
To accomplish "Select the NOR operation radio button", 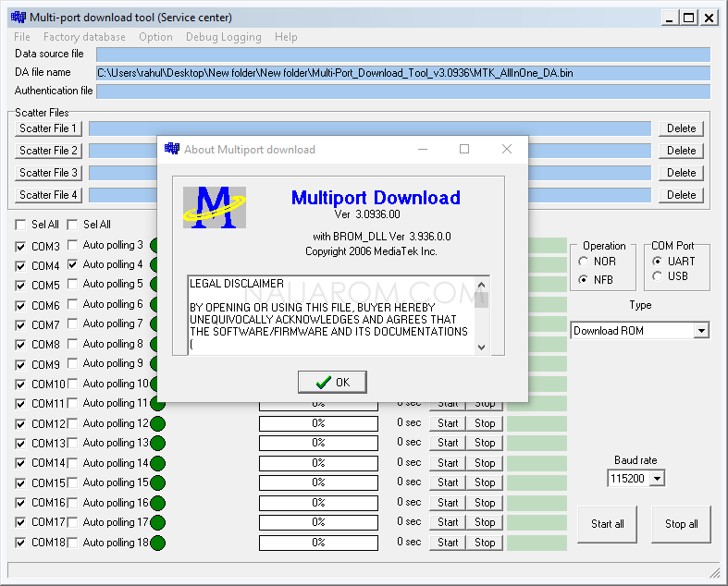I will [x=584, y=262].
